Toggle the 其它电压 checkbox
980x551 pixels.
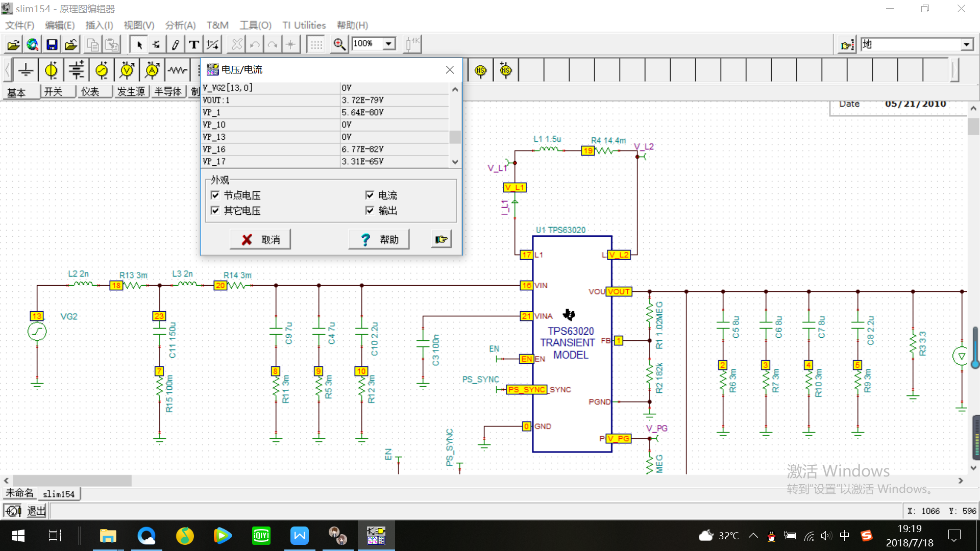215,211
